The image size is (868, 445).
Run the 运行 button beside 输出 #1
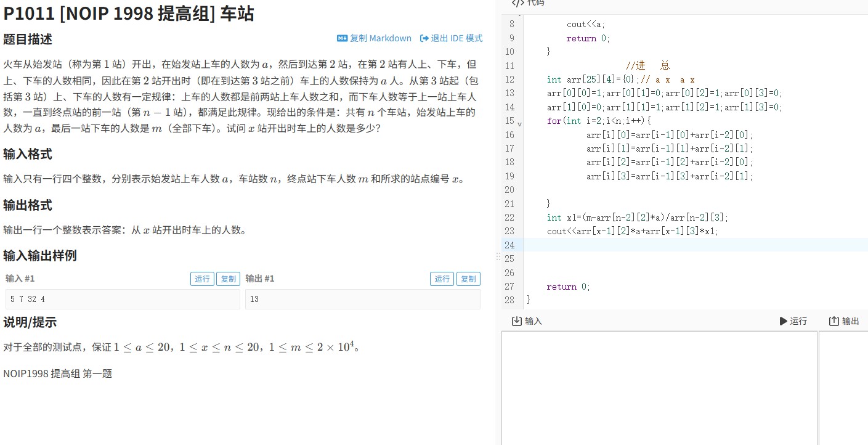point(442,279)
